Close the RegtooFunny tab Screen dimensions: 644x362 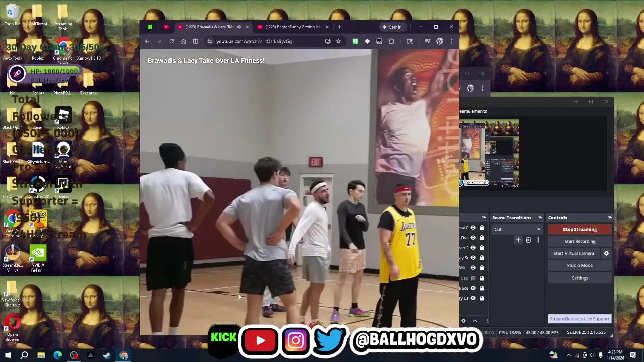[327, 27]
